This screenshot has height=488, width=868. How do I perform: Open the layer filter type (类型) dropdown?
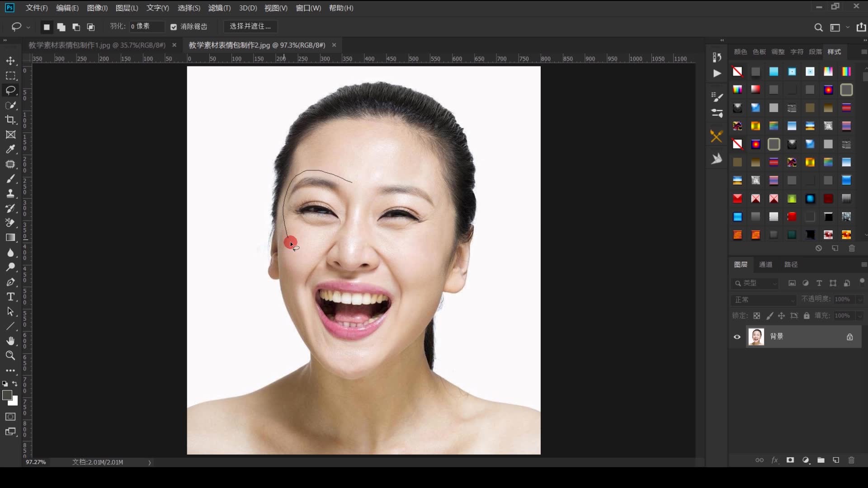(755, 283)
